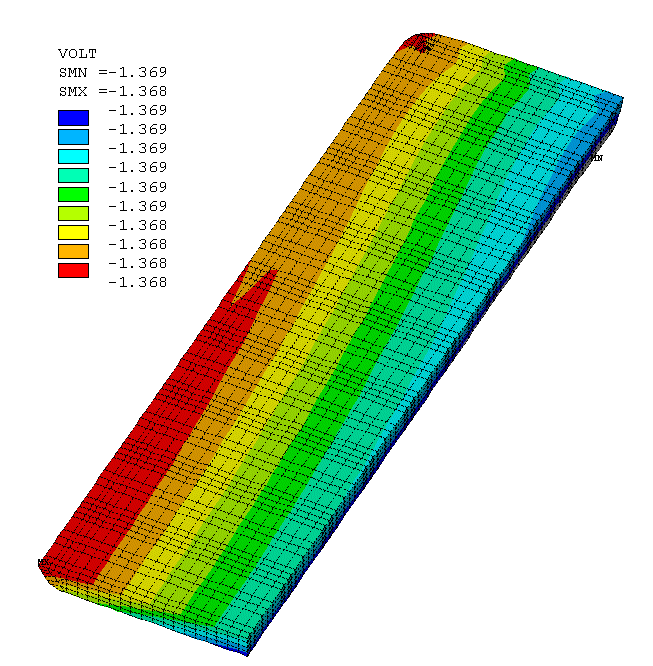This screenshot has width=653, height=666.
Task: Click the red legend swatch
Action: point(74,270)
